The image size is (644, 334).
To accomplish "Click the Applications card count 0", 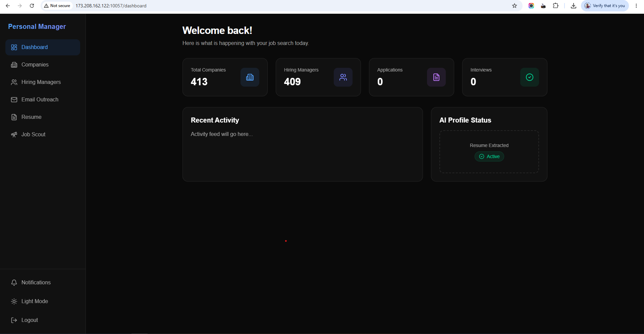I will coord(380,82).
